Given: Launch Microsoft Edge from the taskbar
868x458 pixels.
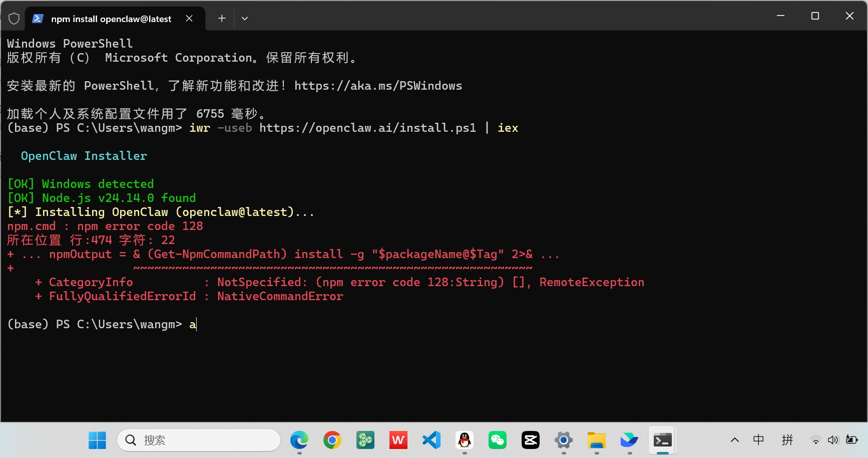Looking at the screenshot, I should 299,440.
